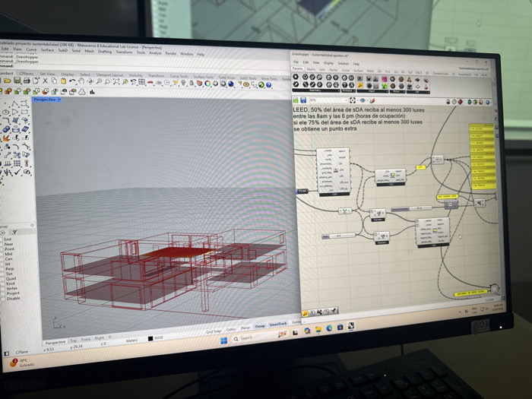Enable the Mid object snap

2,254
